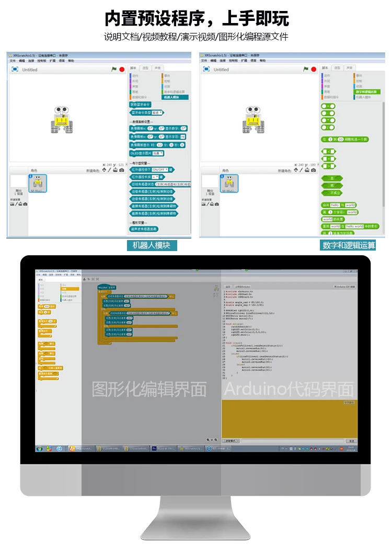Click new sprite camera icon in right window
The height and width of the screenshot is (556, 392).
coord(313,170)
